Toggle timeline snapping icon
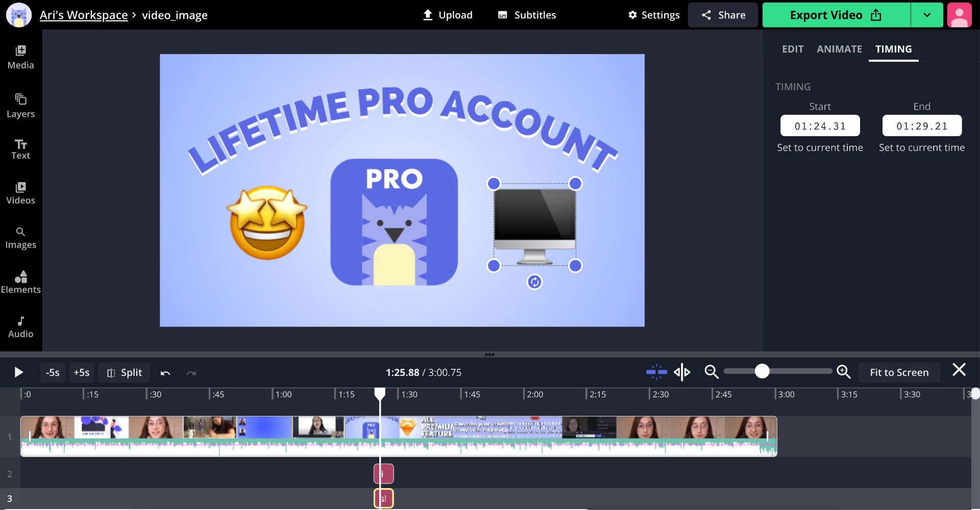The width and height of the screenshot is (980, 510). (x=656, y=372)
